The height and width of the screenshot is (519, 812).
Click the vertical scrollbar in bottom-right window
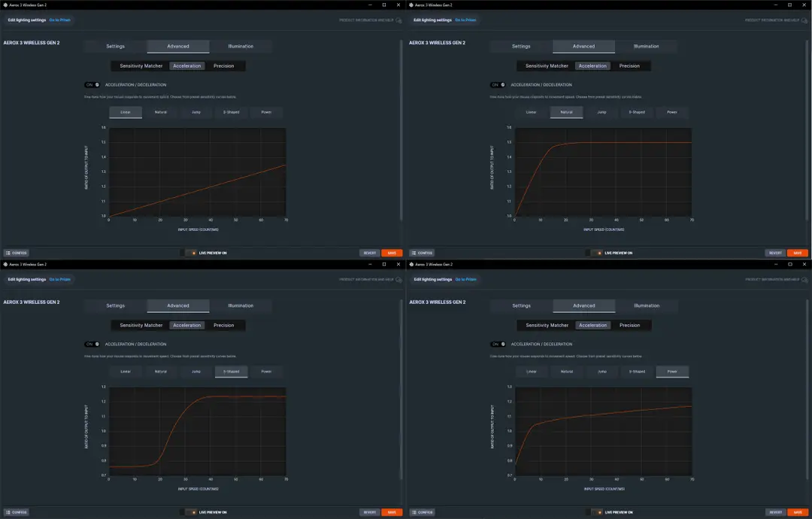click(x=807, y=390)
